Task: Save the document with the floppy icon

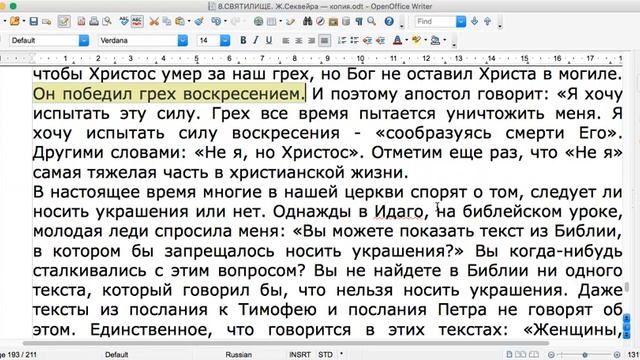Action: 34,21
